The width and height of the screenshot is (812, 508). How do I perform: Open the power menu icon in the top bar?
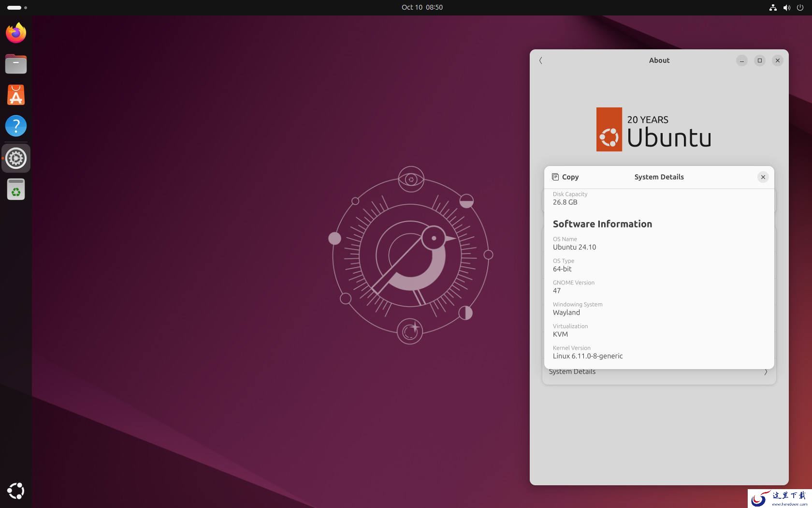pos(800,7)
